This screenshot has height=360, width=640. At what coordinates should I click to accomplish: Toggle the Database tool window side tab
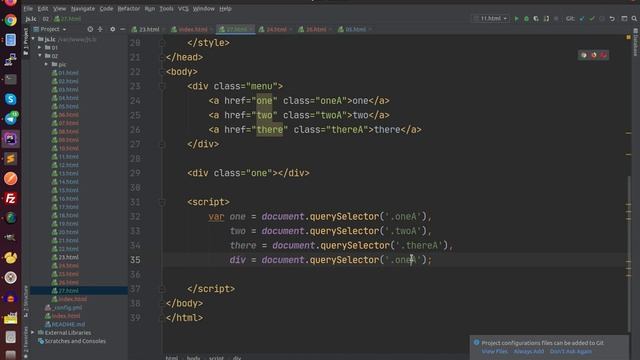click(636, 42)
